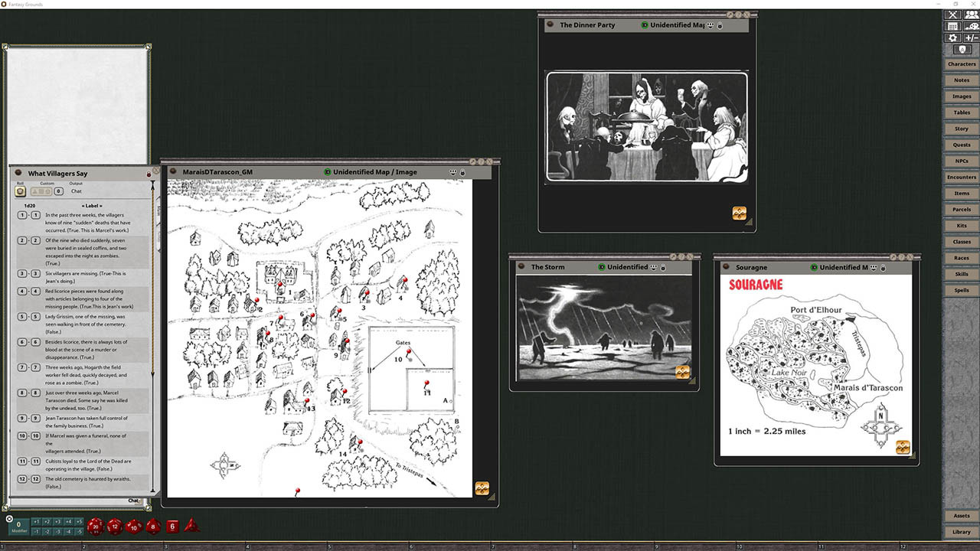This screenshot has height=551, width=980.
Task: Open the Characters sidebar tab
Action: (961, 64)
